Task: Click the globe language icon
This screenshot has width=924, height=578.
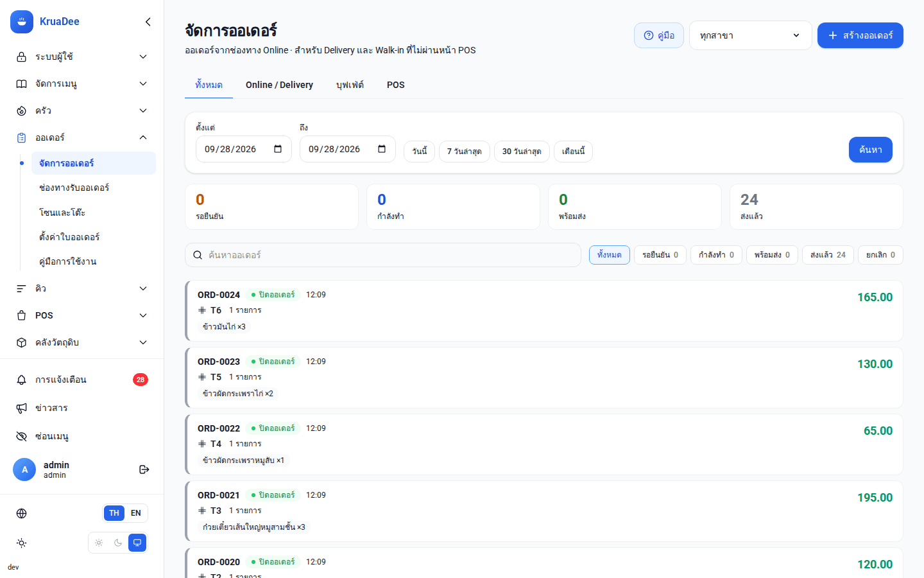Action: 22,513
